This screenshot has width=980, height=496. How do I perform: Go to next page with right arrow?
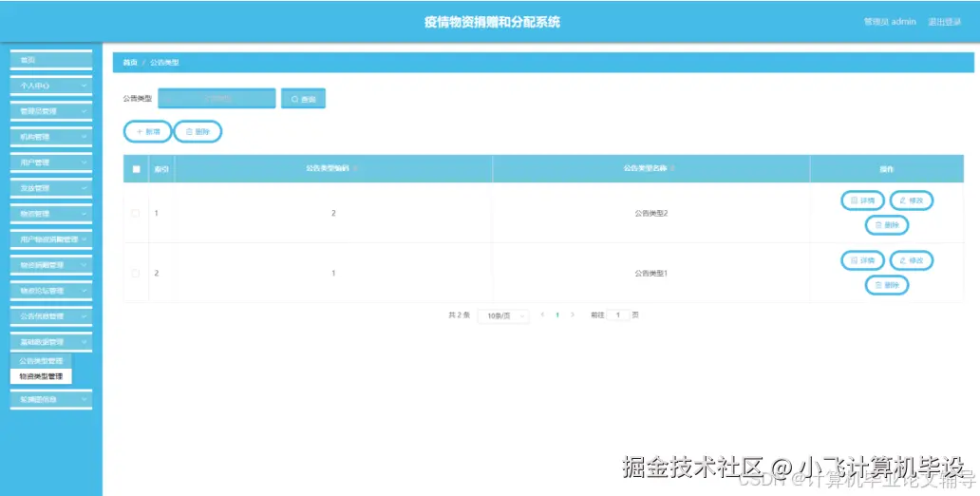(x=573, y=315)
